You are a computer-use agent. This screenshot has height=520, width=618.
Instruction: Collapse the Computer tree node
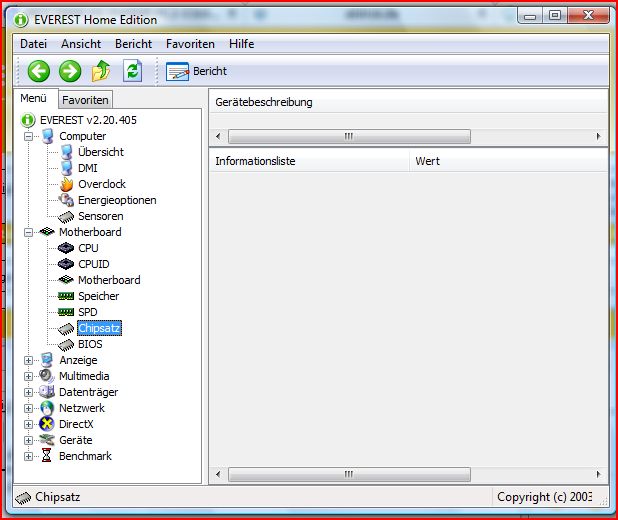tap(28, 136)
